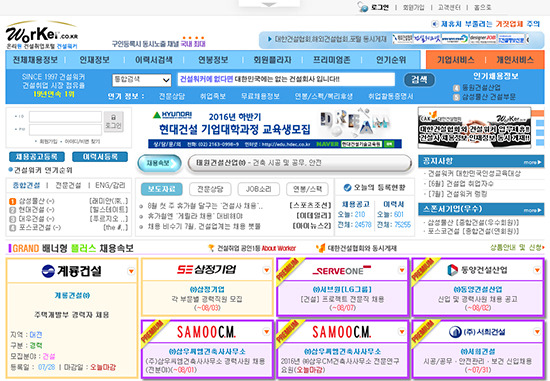550x381 pixels.
Task: Open the 연봉정보 menu
Action: tap(213, 60)
